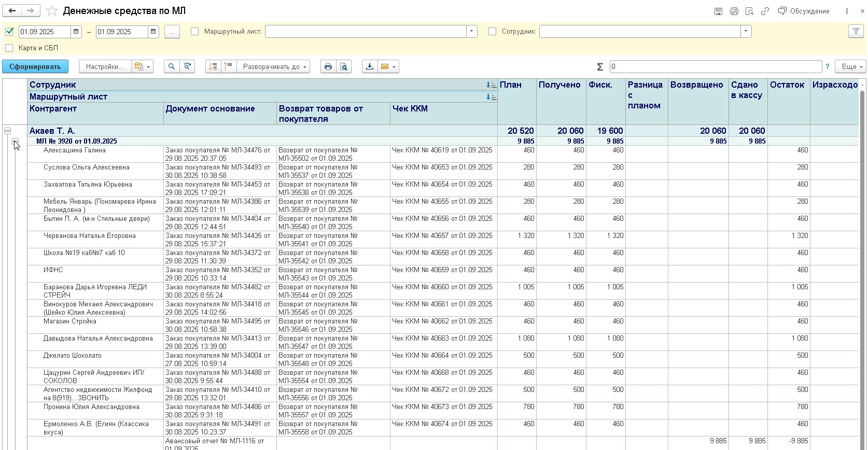
Task: Open the Настройки... button
Action: (x=105, y=66)
